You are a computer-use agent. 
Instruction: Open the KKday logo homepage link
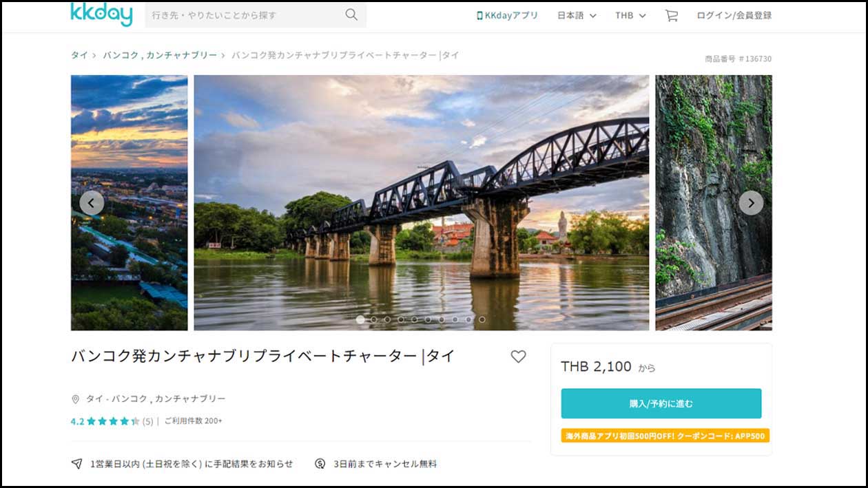pyautogui.click(x=101, y=14)
